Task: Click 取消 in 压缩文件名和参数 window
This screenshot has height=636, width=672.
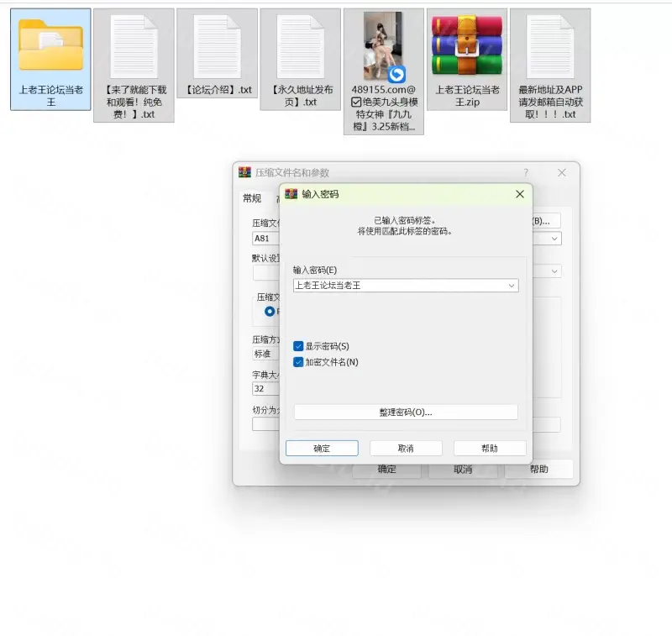Action: pyautogui.click(x=463, y=470)
